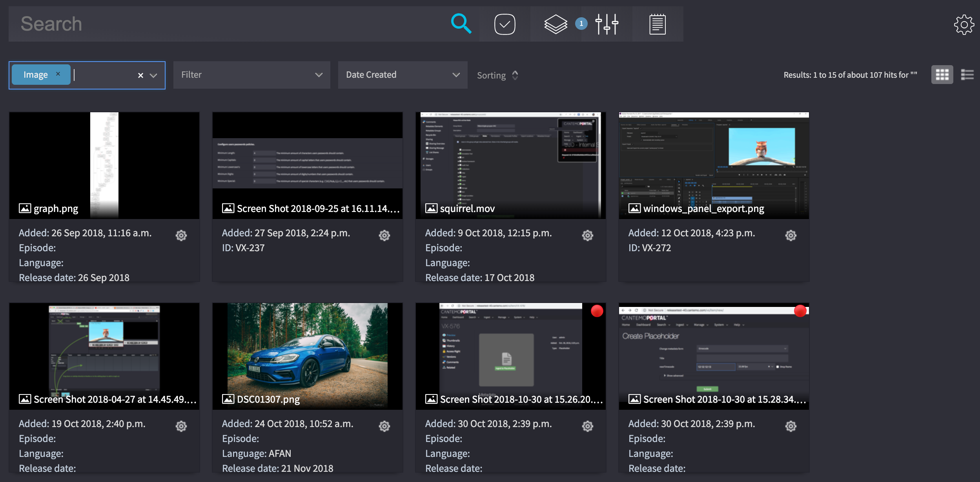
Task: Click red status dot on 15.26.20 screenshot
Action: coord(597,311)
